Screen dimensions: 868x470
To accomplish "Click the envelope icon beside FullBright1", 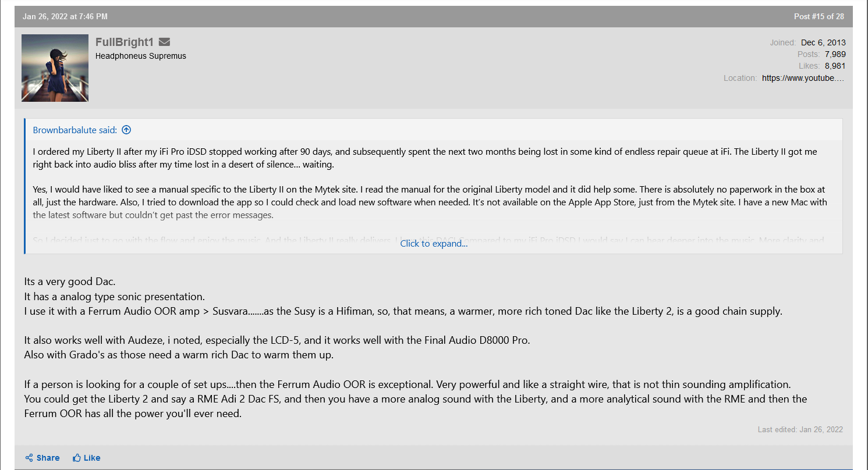I will [x=164, y=42].
